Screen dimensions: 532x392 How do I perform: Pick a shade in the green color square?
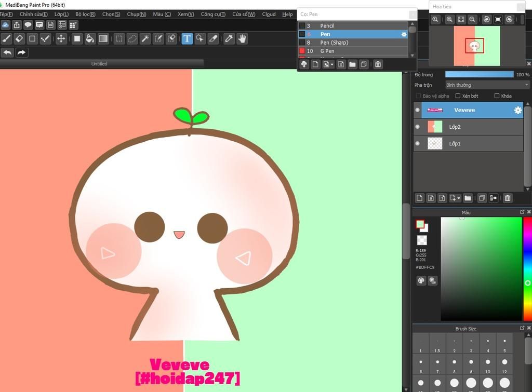pos(481,268)
